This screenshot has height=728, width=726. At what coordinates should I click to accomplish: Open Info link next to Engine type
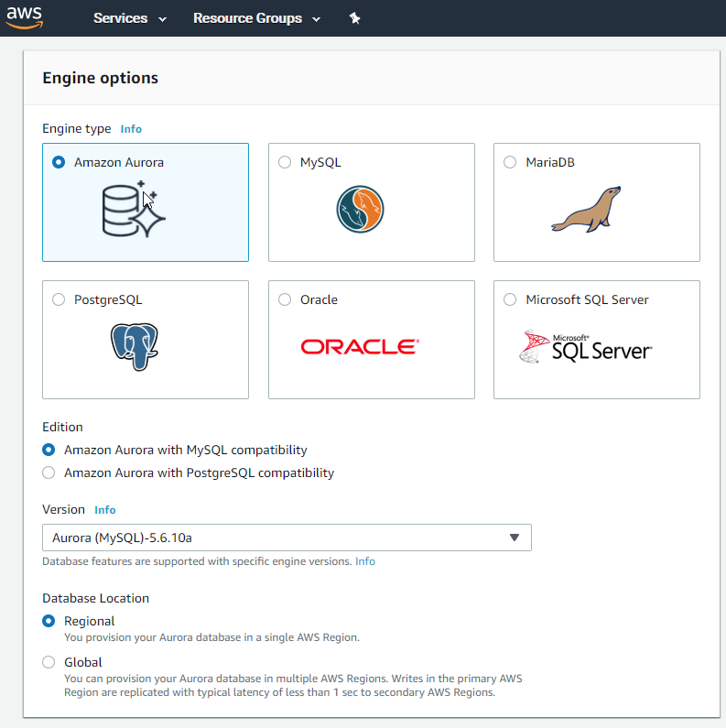pos(131,129)
